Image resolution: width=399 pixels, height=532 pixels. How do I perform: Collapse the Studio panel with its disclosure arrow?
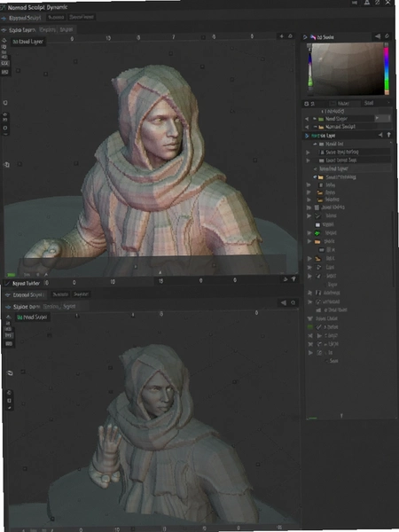click(x=305, y=37)
